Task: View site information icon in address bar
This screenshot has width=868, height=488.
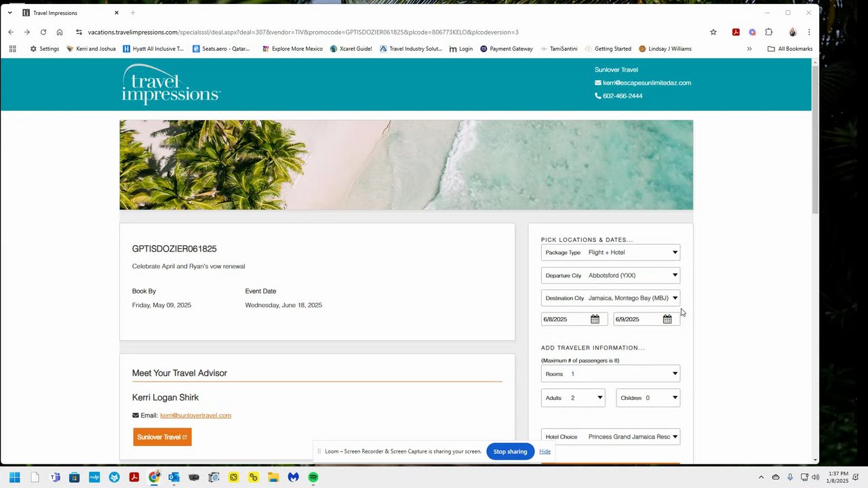Action: click(x=79, y=32)
